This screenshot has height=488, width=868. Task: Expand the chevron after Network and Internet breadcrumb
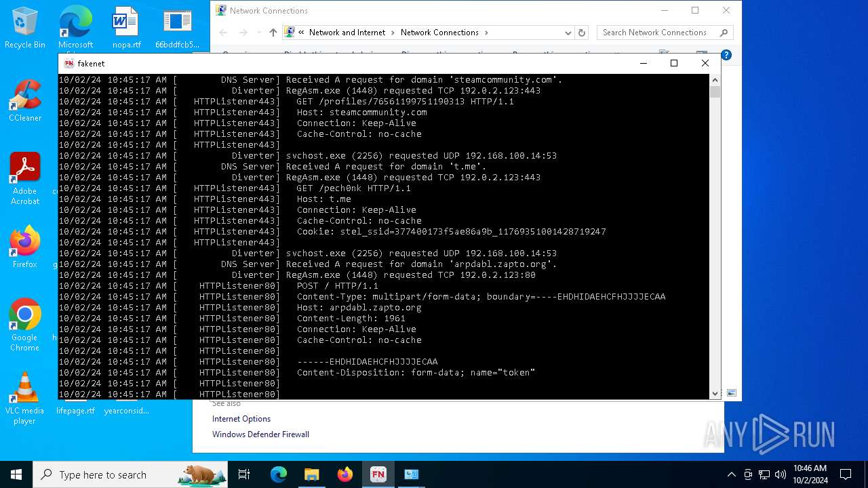(x=393, y=32)
